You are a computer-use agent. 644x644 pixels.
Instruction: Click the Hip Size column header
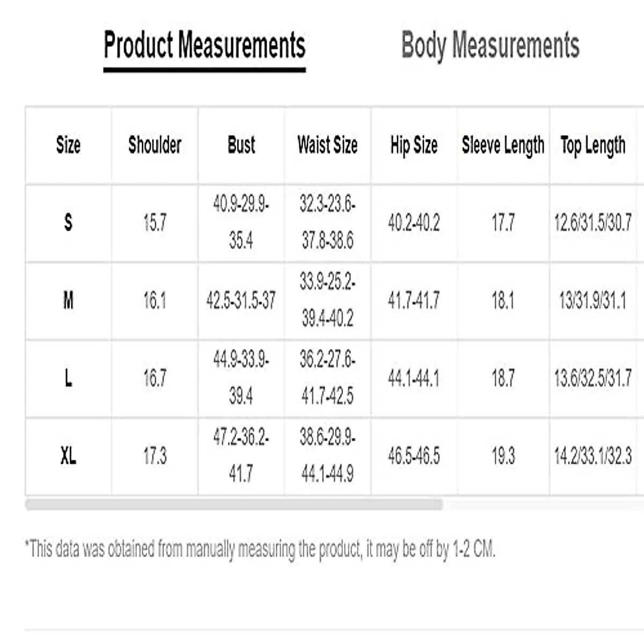point(414,145)
